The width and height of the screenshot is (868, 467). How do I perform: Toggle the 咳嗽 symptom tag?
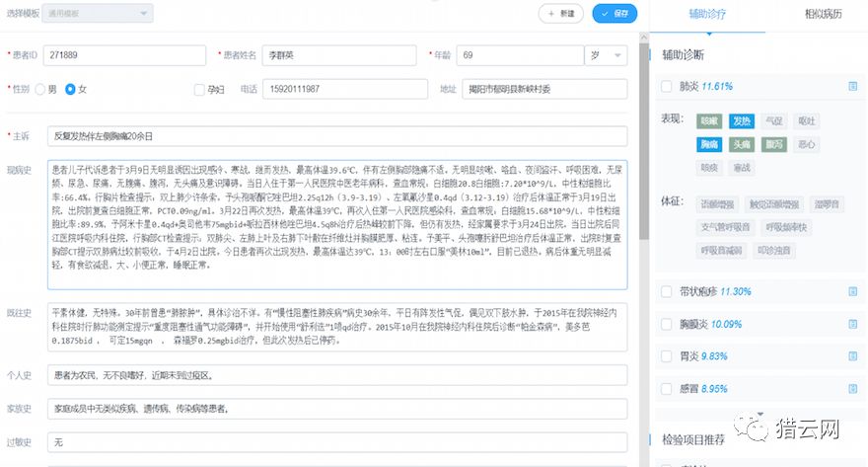[709, 120]
